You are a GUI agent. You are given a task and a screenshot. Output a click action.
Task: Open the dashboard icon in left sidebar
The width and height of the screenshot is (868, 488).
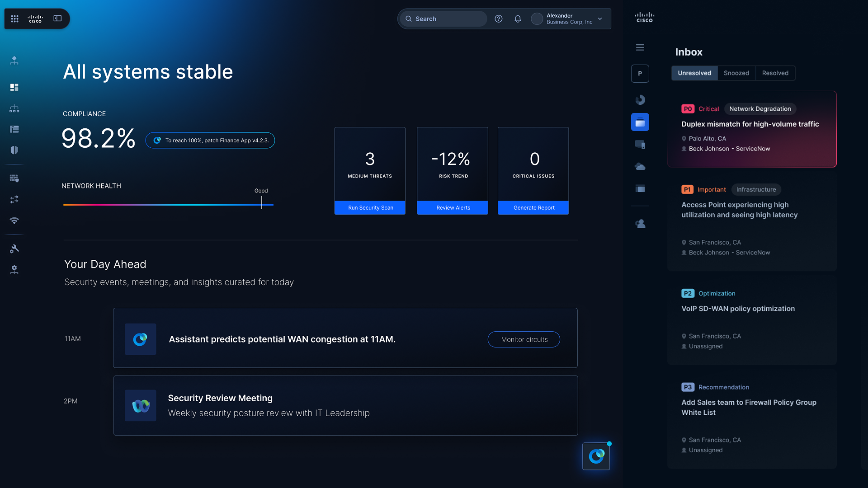coord(14,87)
